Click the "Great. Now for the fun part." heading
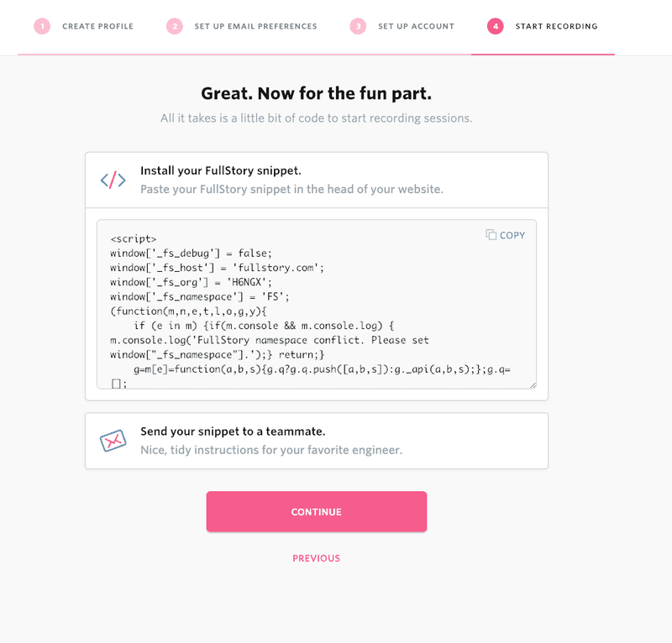The width and height of the screenshot is (672, 643). pyautogui.click(x=316, y=93)
